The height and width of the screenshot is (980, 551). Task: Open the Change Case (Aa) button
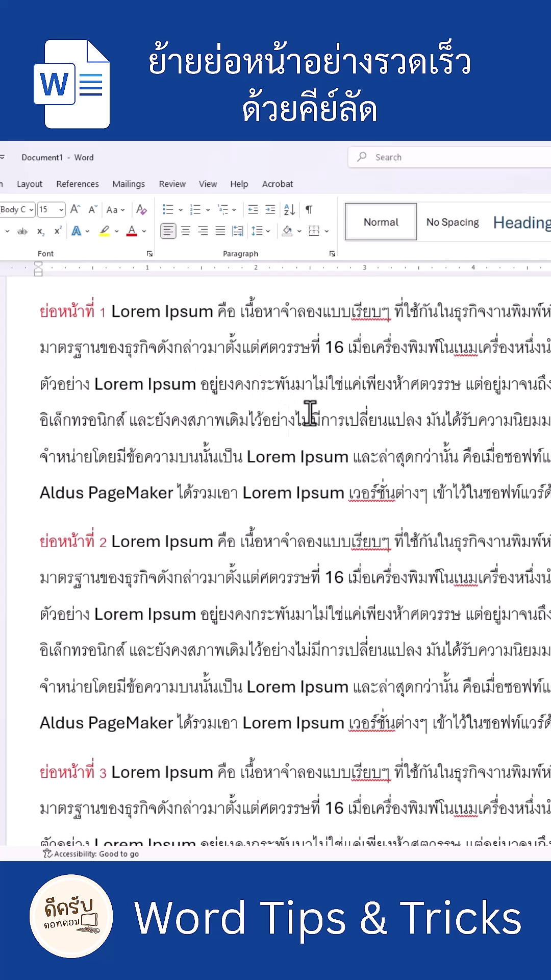click(115, 210)
